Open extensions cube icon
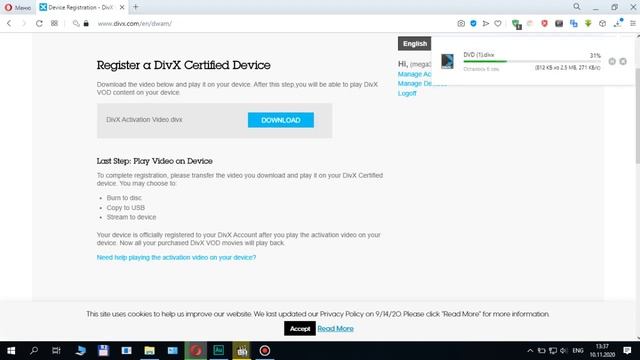Viewport: 640px width, 360px height. tap(602, 24)
